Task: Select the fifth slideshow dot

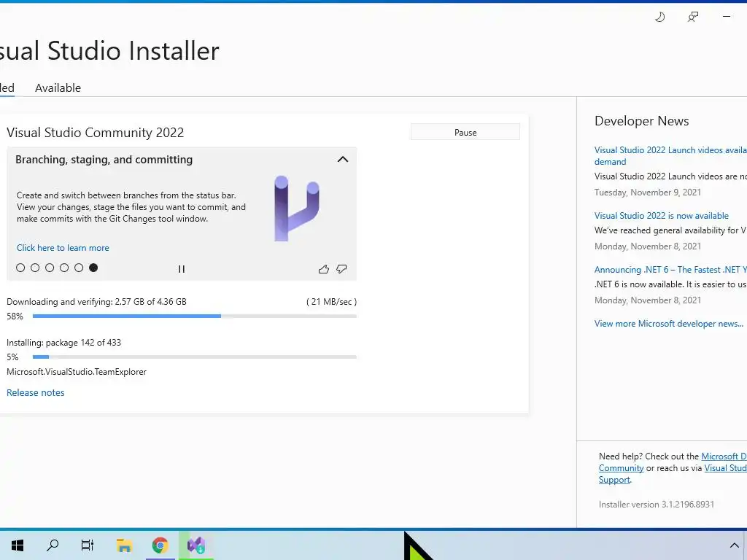Action: point(79,268)
